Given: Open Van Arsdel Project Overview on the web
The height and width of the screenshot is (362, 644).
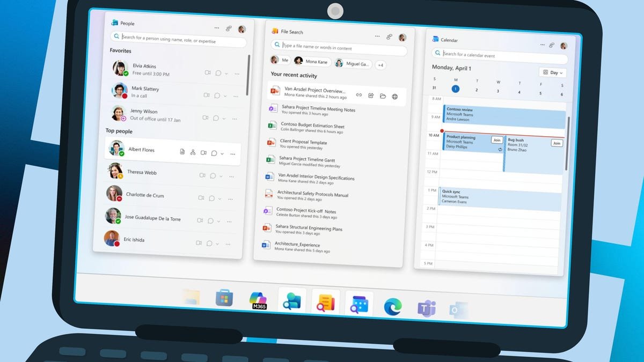Looking at the screenshot, I should (x=395, y=95).
